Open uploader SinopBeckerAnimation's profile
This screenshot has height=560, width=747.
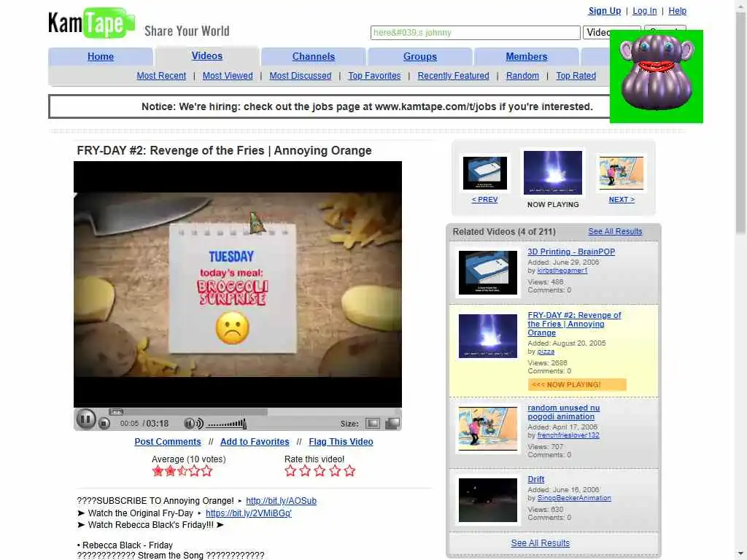pos(574,498)
